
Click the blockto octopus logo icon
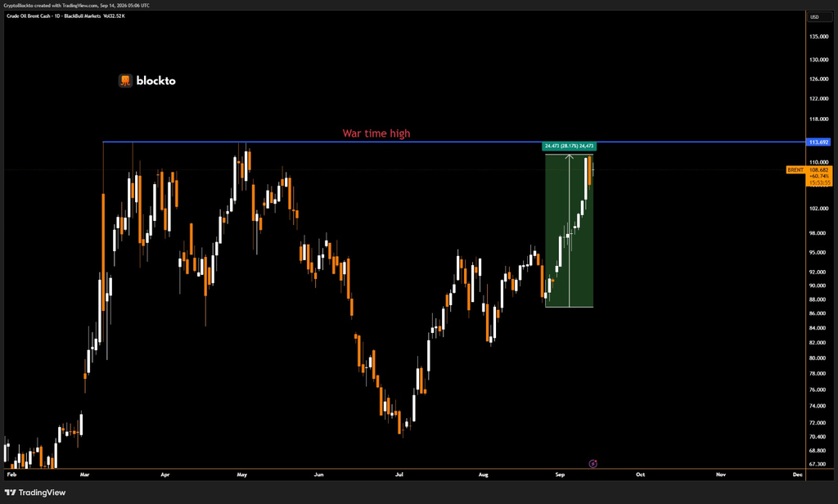pos(125,81)
